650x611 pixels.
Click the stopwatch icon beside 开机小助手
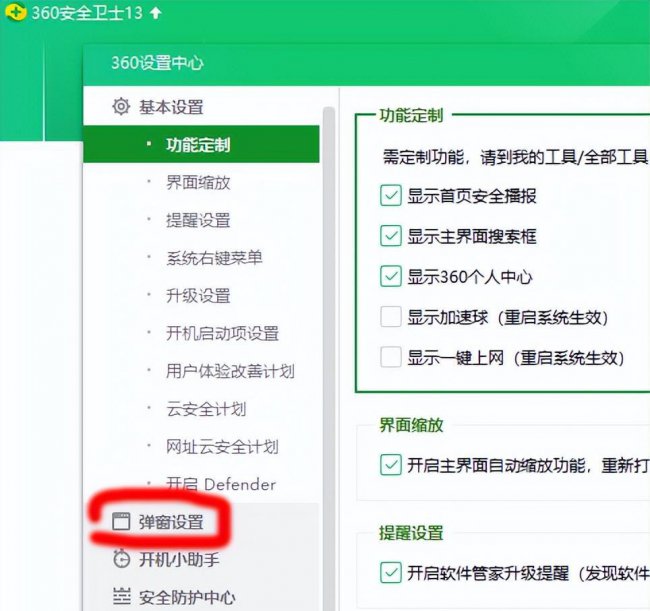click(x=121, y=559)
